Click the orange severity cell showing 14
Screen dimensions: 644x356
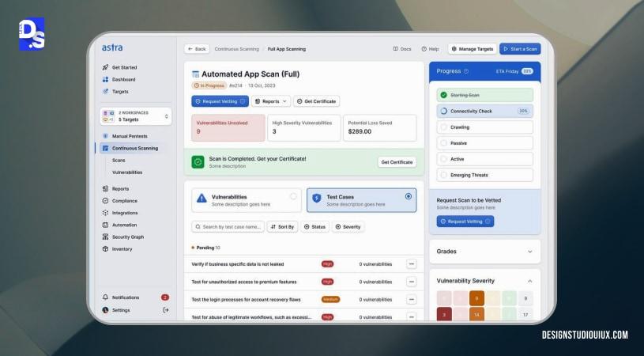[x=476, y=315]
